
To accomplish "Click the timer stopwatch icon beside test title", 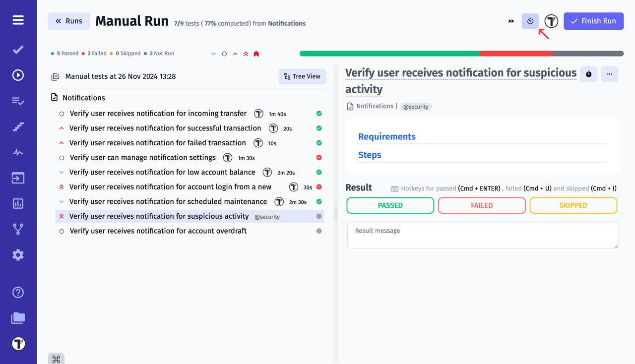I will point(588,74).
